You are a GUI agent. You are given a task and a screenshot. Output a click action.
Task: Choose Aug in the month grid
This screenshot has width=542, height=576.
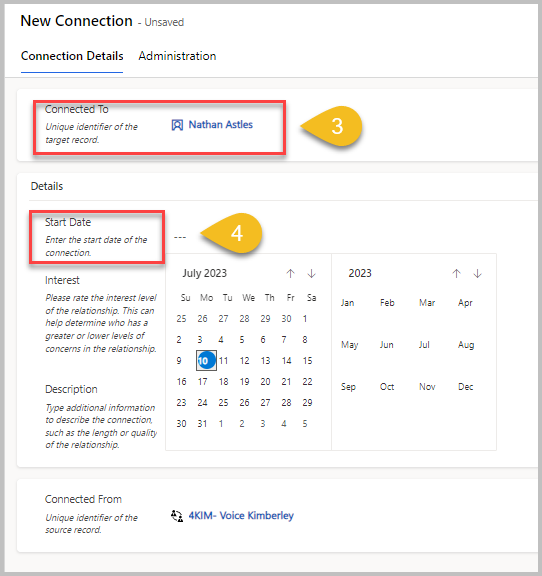click(x=466, y=345)
